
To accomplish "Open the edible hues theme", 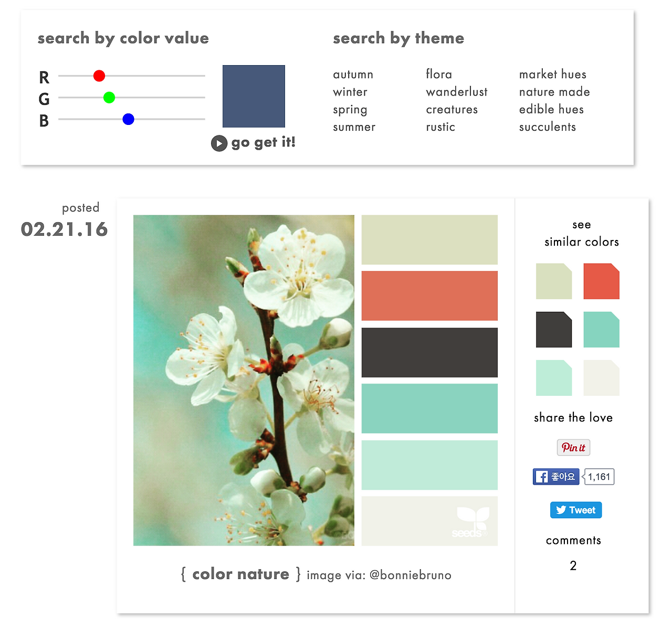I will [x=551, y=109].
